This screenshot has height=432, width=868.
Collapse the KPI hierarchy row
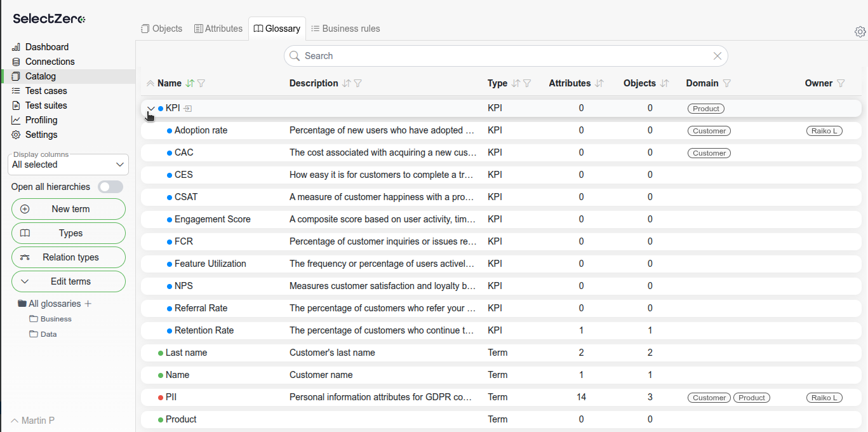[150, 109]
